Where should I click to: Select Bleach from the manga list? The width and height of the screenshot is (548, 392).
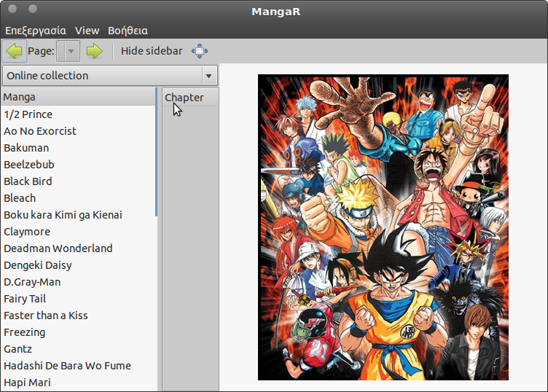(x=20, y=198)
